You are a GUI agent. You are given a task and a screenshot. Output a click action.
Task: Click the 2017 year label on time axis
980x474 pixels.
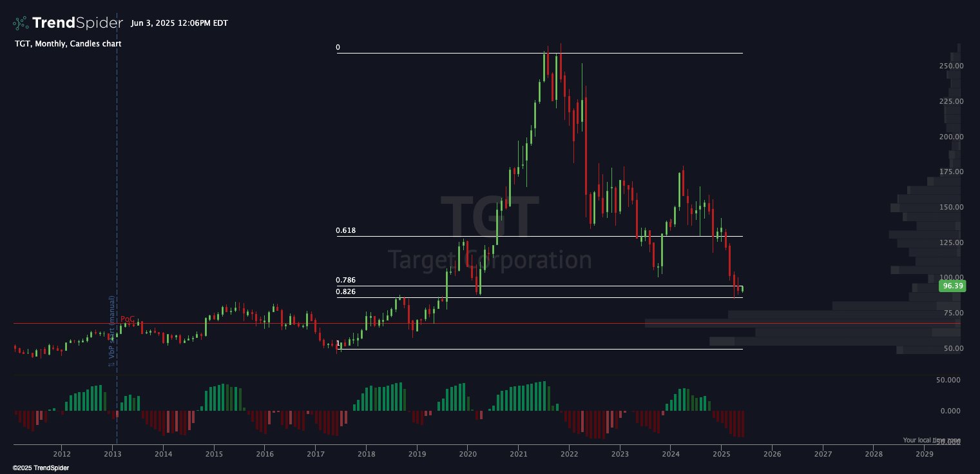[316, 454]
